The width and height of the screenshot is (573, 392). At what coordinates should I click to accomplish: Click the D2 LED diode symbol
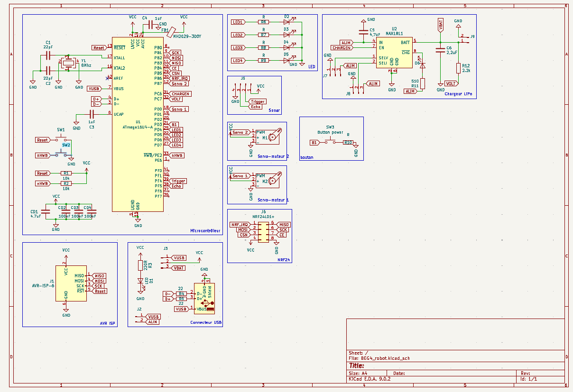click(x=286, y=22)
